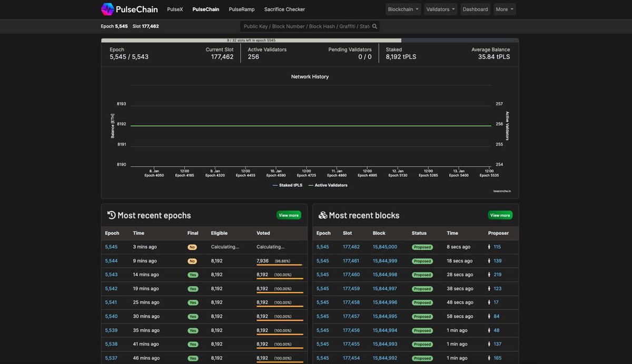
Task: Click the proposer person icon next to 17
Action: [489, 302]
